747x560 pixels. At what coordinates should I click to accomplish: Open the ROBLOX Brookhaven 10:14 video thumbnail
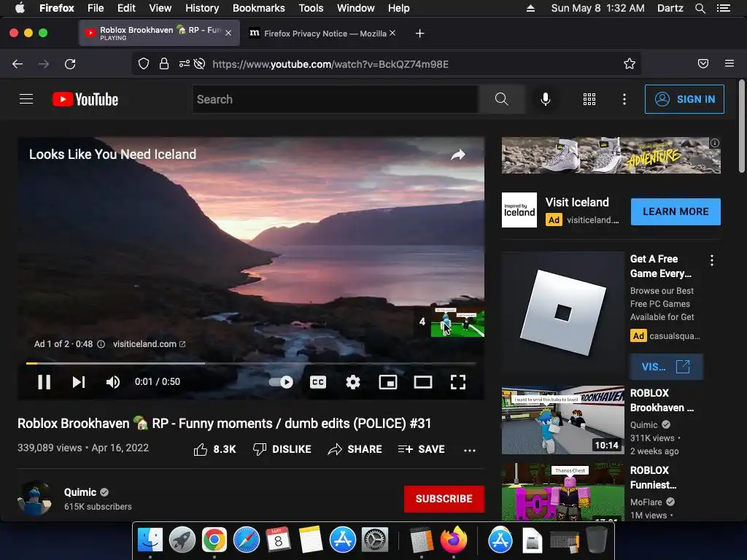coord(562,420)
